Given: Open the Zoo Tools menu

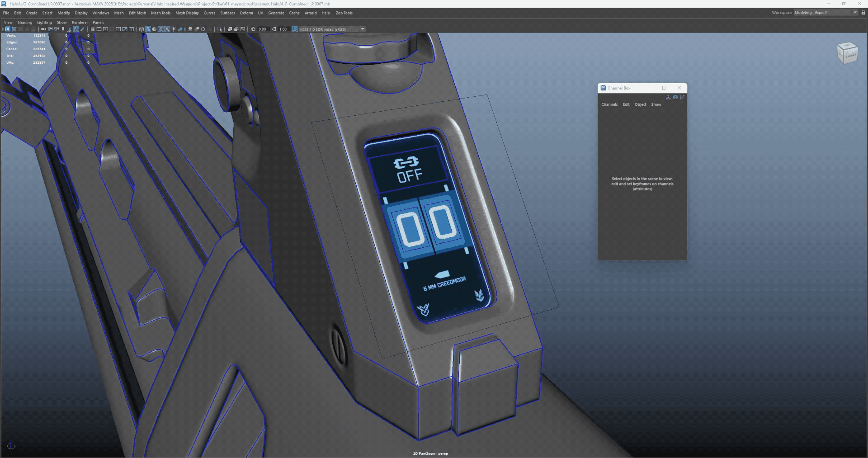Looking at the screenshot, I should click(x=344, y=13).
